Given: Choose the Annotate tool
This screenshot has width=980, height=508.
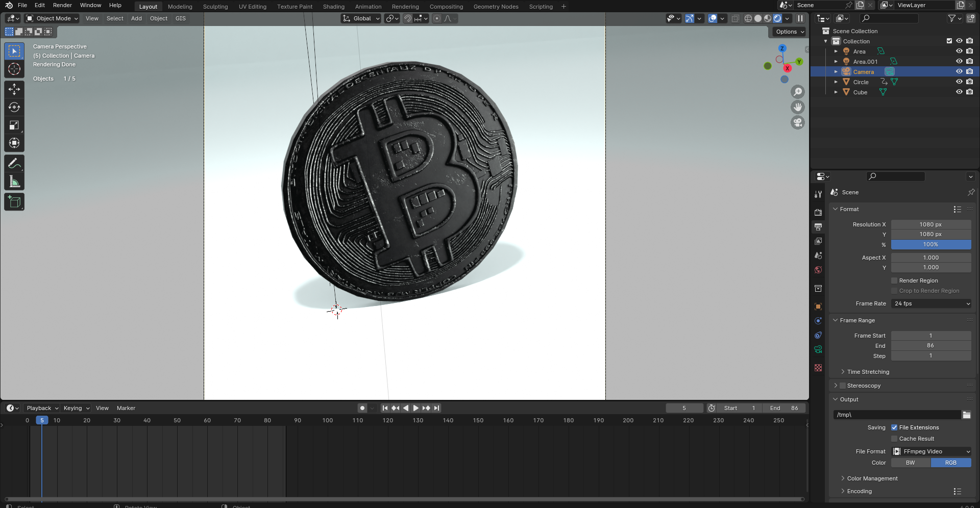Looking at the screenshot, I should pyautogui.click(x=14, y=164).
